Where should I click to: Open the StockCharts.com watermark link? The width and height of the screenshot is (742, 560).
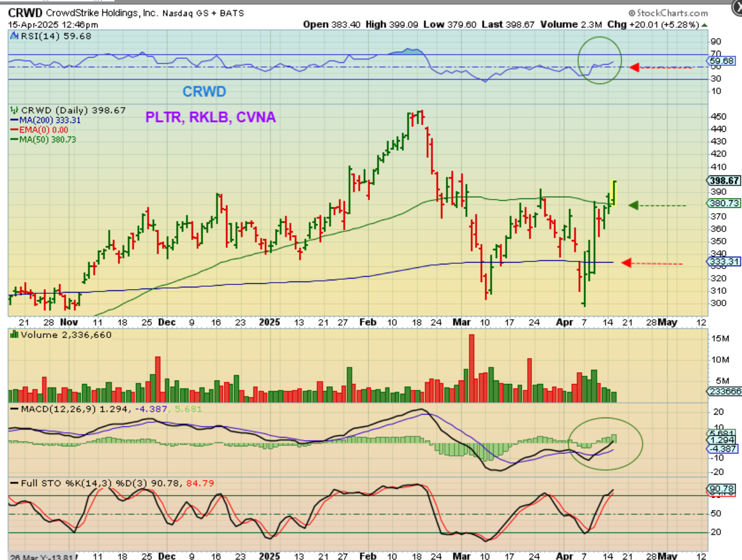pyautogui.click(x=668, y=12)
